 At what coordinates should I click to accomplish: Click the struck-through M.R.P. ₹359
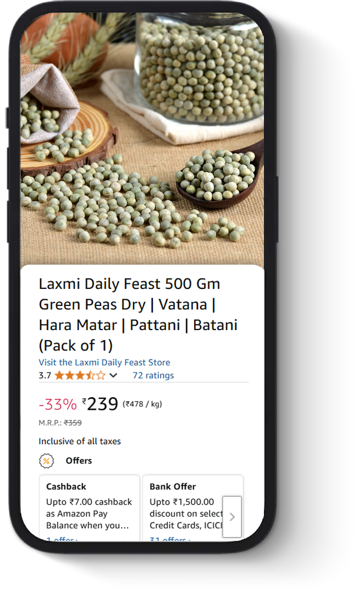73,423
